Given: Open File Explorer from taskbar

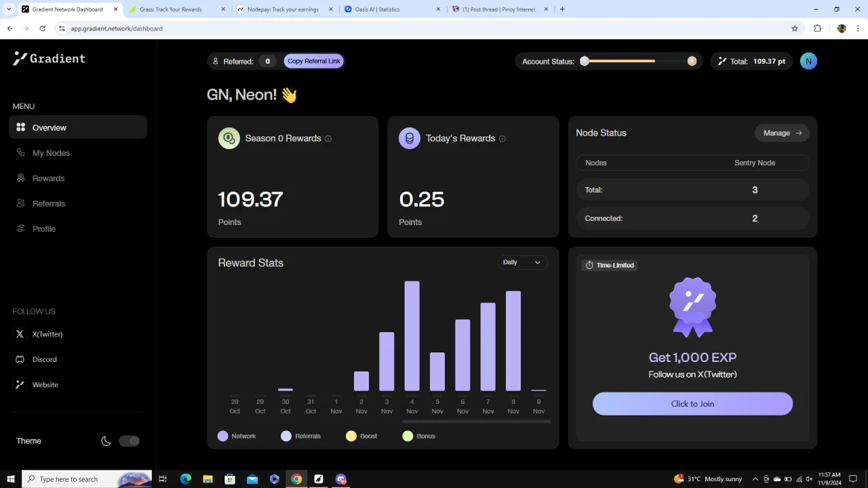Looking at the screenshot, I should (x=208, y=479).
